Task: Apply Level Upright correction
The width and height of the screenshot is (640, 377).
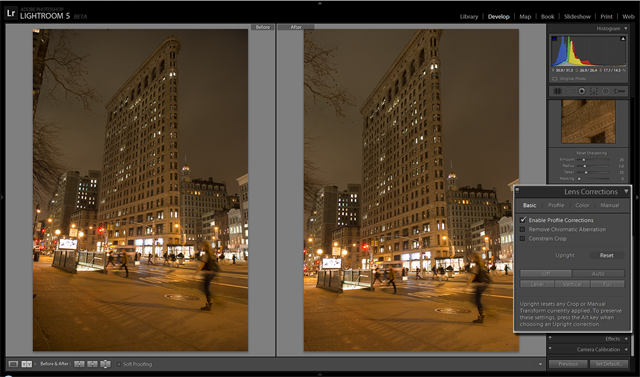Action: pyautogui.click(x=537, y=284)
